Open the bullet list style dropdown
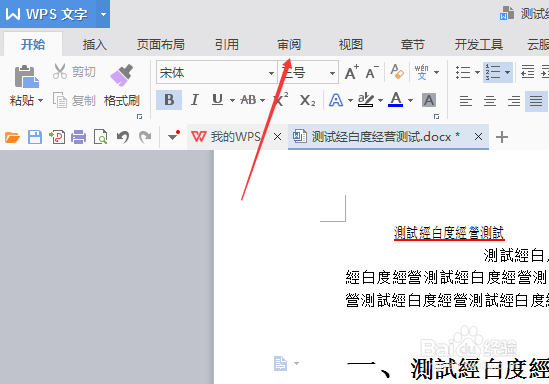 (477, 72)
